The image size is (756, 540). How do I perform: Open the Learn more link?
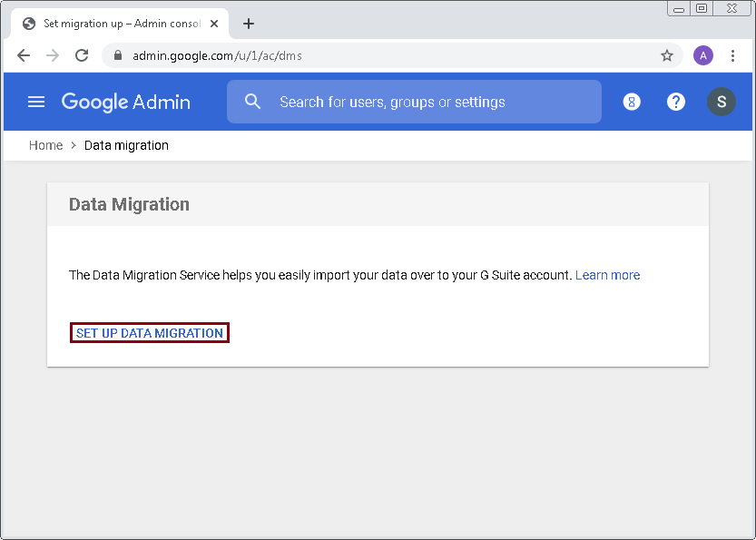point(607,275)
